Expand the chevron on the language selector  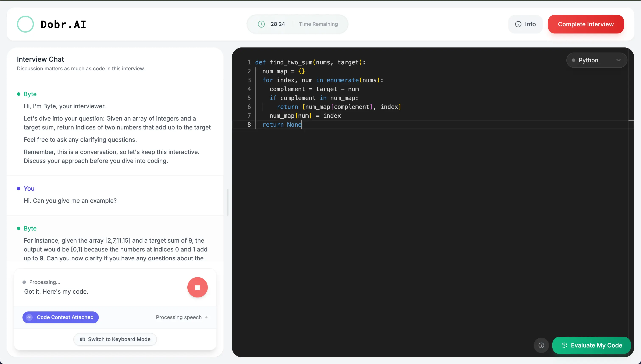pyautogui.click(x=619, y=60)
